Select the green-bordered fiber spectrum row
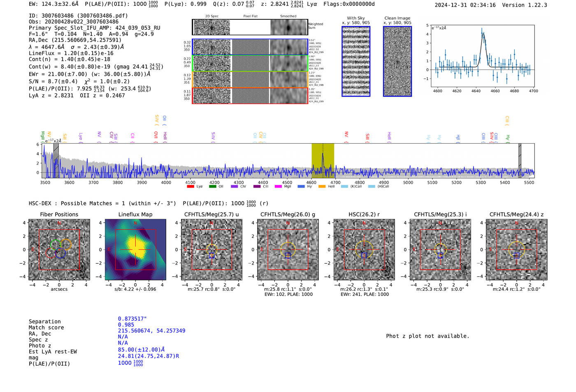This screenshot has height=392, width=576. pos(250,63)
